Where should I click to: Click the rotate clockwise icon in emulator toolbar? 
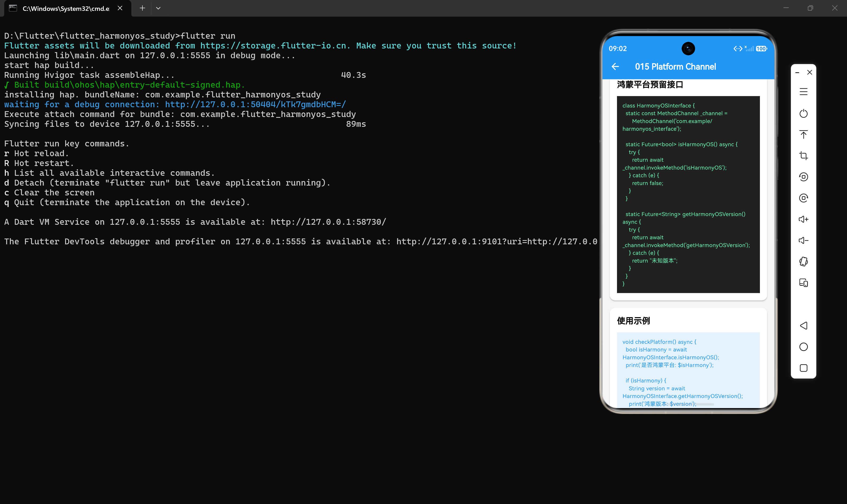click(x=803, y=198)
